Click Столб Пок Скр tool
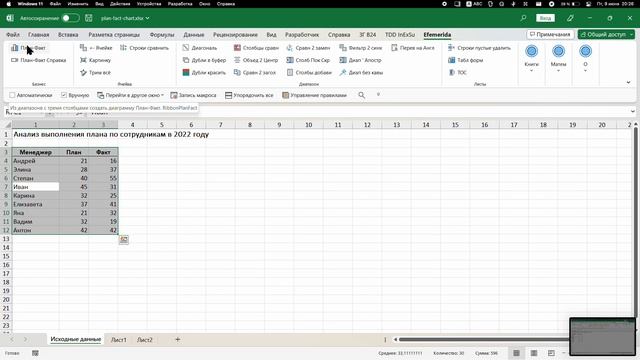Image resolution: width=640 pixels, height=360 pixels. tap(308, 60)
